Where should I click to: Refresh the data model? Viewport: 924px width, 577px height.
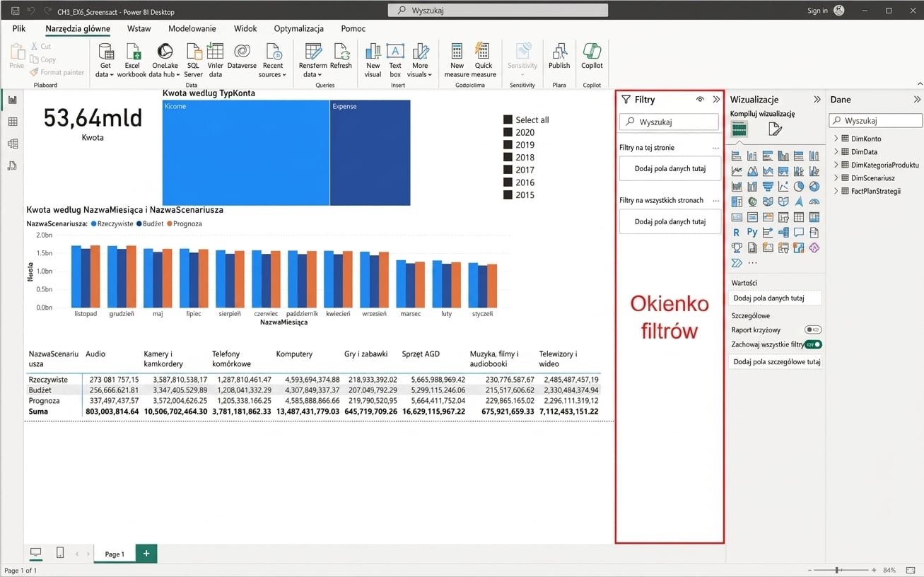click(341, 57)
